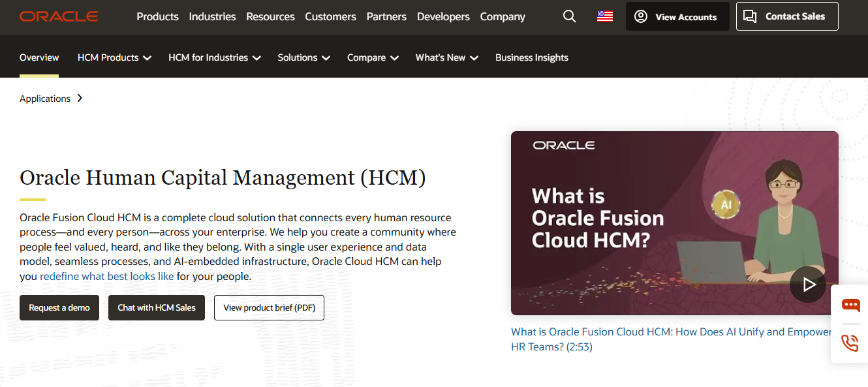Open the Developers menu item
The image size is (868, 387).
pyautogui.click(x=443, y=16)
